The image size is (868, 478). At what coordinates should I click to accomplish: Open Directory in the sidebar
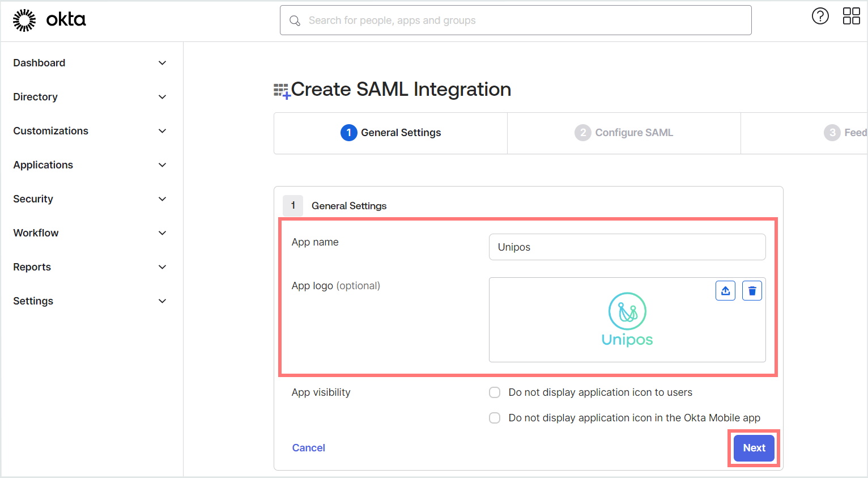click(35, 97)
